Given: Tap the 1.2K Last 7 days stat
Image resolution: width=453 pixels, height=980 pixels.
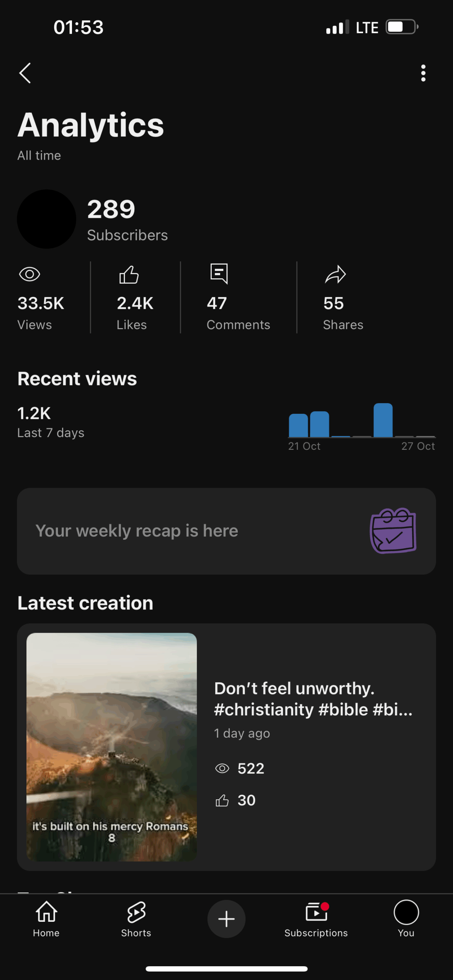Looking at the screenshot, I should [x=51, y=422].
